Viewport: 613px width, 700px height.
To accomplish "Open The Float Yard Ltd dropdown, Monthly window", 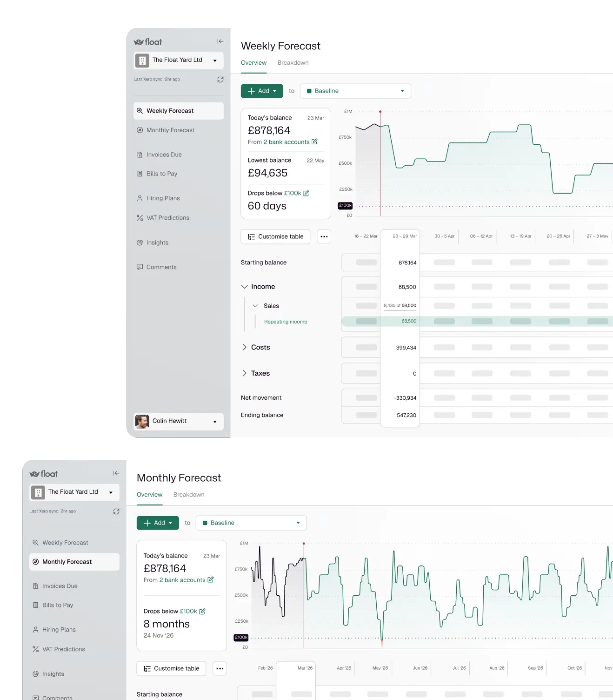I will point(74,492).
